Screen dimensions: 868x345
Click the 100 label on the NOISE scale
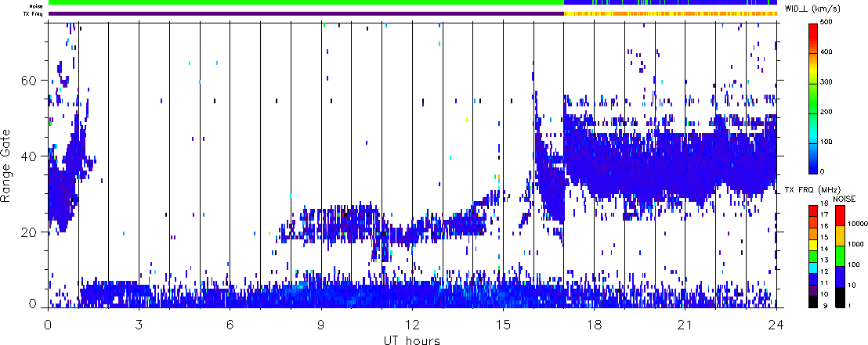click(854, 265)
